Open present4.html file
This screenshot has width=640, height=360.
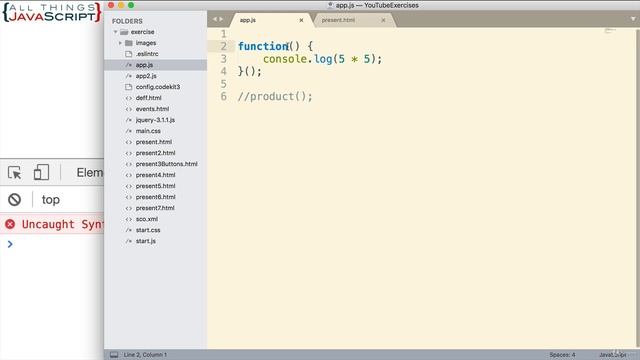(x=156, y=175)
